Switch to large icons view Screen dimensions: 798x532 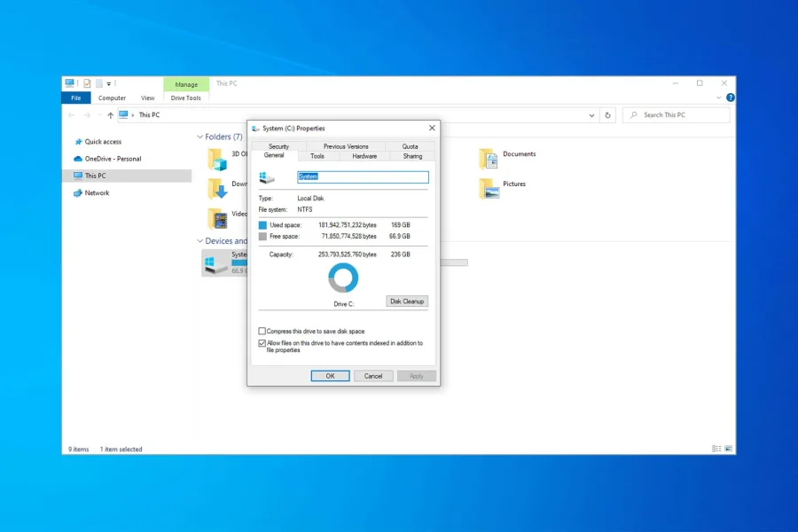pyautogui.click(x=729, y=450)
